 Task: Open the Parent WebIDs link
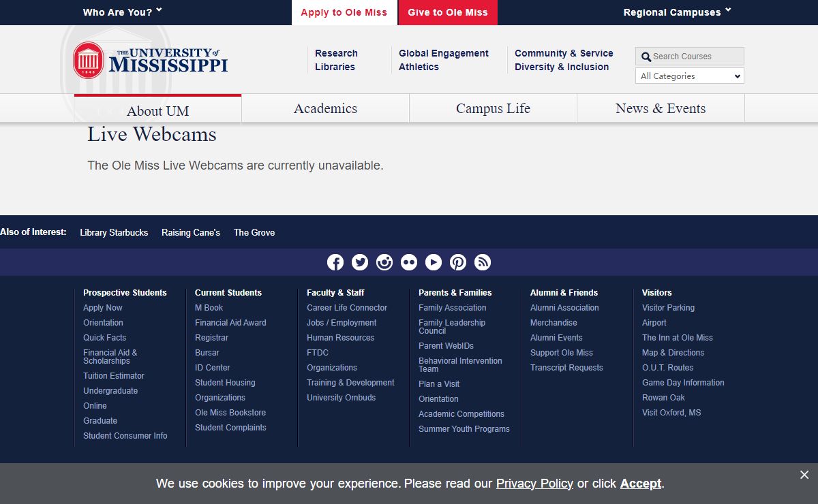pyautogui.click(x=446, y=346)
